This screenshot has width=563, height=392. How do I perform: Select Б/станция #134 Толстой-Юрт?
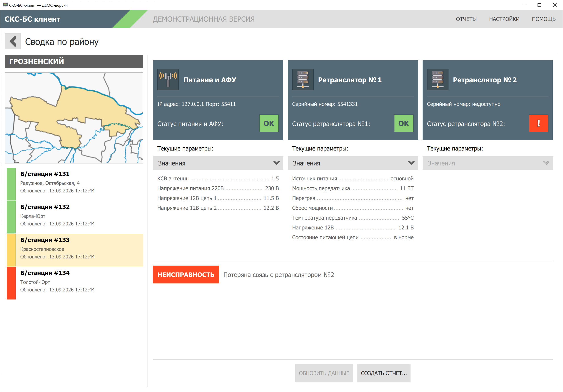(x=75, y=283)
